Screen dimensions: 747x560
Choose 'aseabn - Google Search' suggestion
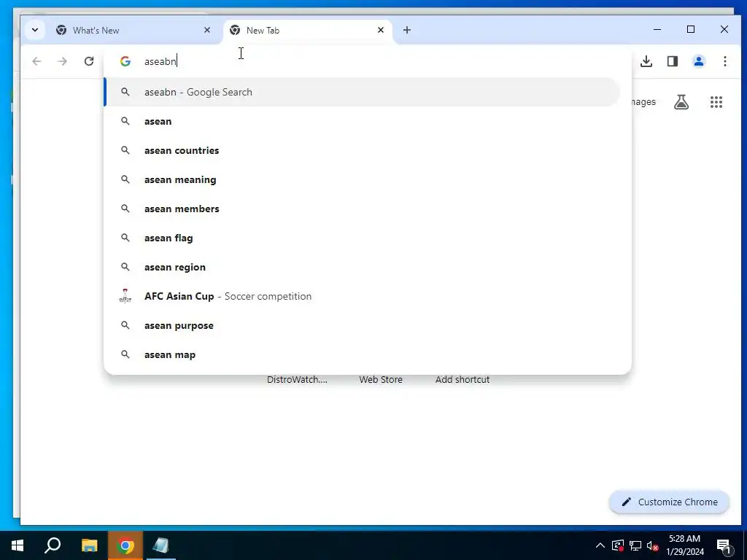click(x=362, y=92)
